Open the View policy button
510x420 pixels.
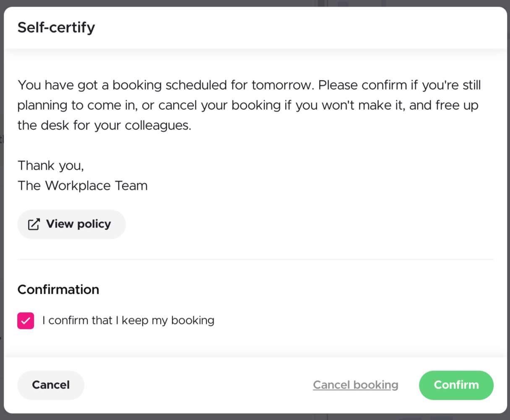71,224
